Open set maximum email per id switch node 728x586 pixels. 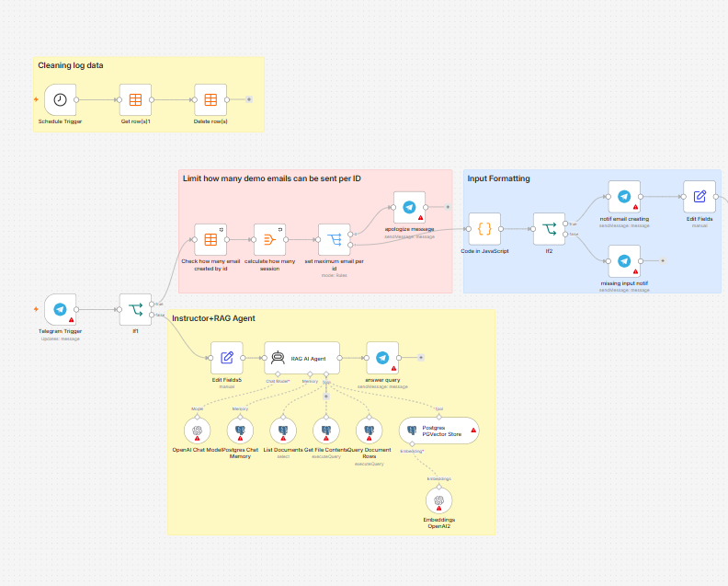(x=335, y=240)
